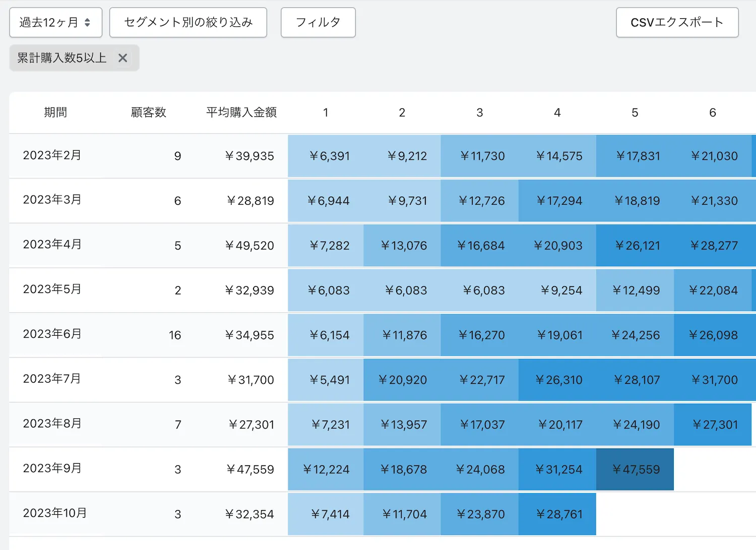Viewport: 756px width, 550px height.
Task: Open the フィルタ button
Action: tap(318, 22)
